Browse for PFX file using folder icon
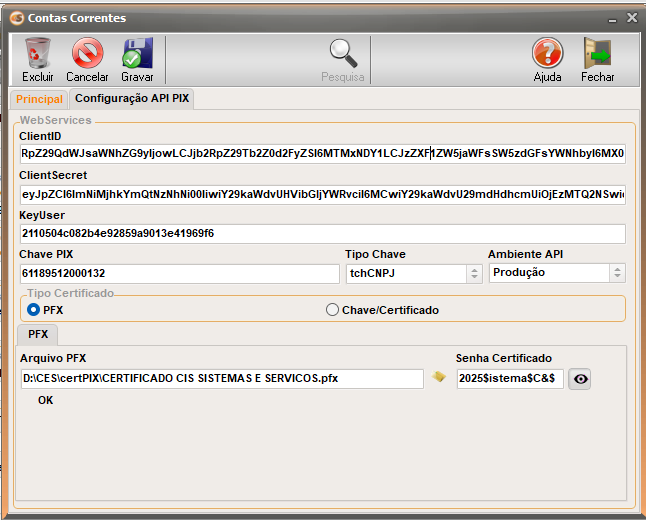The image size is (646, 520). pos(438,378)
